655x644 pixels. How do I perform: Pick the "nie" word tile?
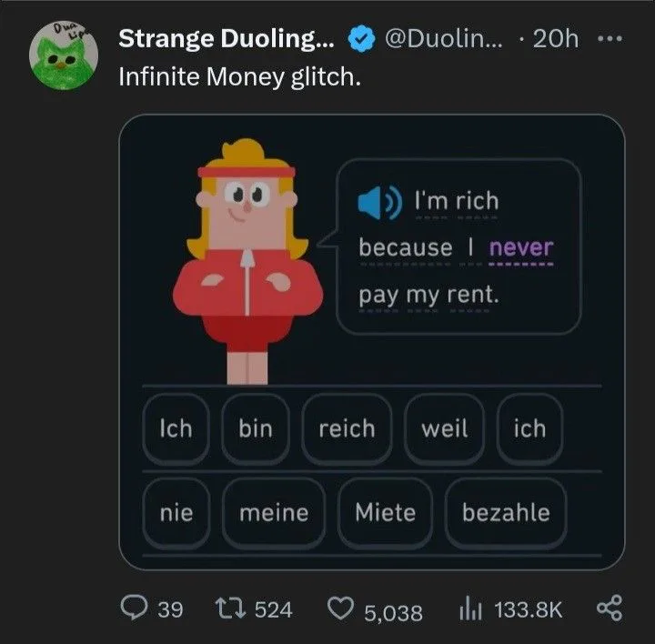coord(176,513)
